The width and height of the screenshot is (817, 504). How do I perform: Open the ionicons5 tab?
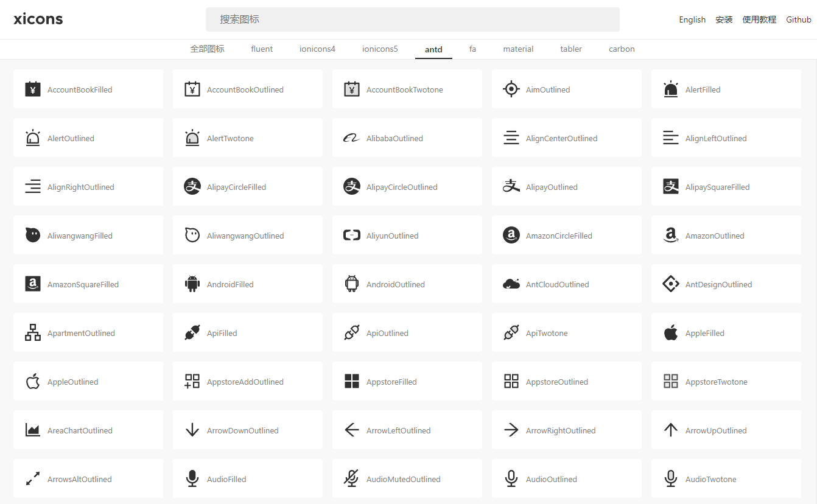[x=380, y=49]
